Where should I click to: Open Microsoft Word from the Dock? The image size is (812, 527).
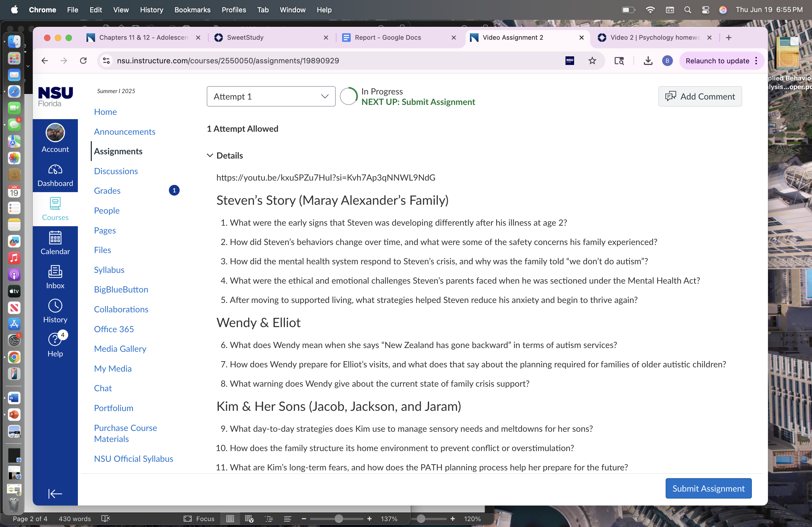[14, 398]
